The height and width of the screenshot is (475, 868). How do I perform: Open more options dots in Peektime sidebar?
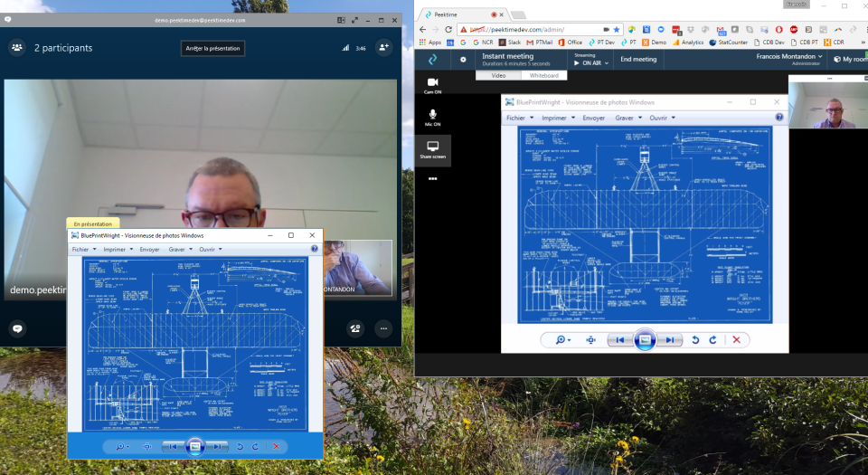(x=432, y=179)
